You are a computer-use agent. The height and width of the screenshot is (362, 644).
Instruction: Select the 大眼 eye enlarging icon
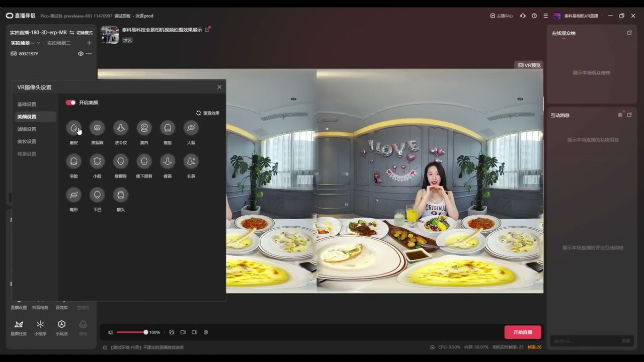pos(191,128)
